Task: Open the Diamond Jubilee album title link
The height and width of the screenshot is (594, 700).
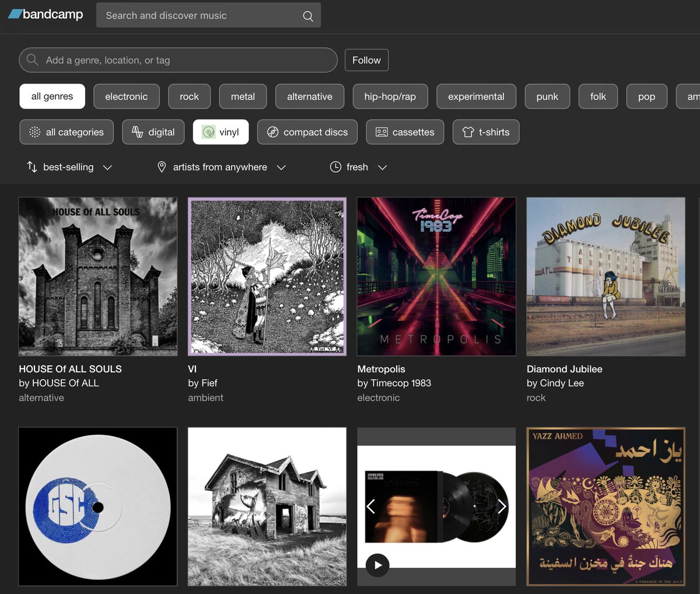Action: click(x=564, y=369)
